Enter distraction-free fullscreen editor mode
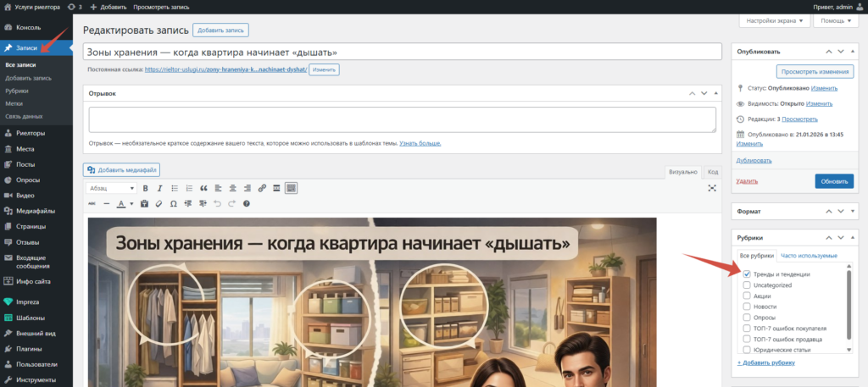The height and width of the screenshot is (387, 868). (x=712, y=188)
